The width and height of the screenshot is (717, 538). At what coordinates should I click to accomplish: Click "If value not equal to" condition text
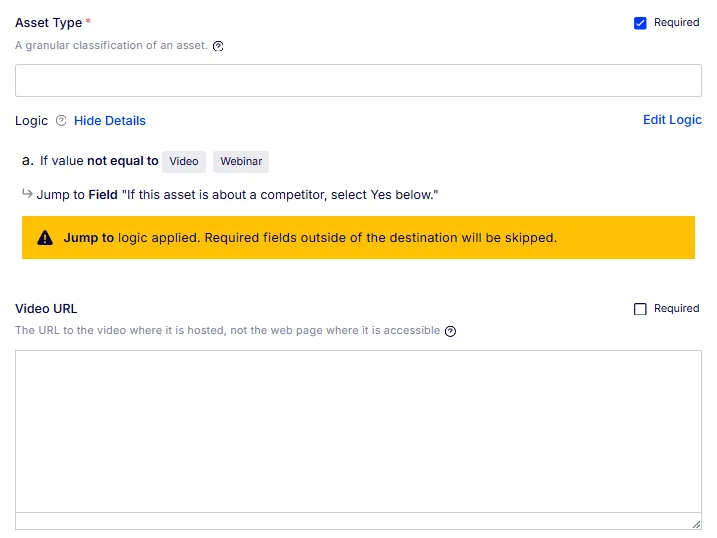99,161
